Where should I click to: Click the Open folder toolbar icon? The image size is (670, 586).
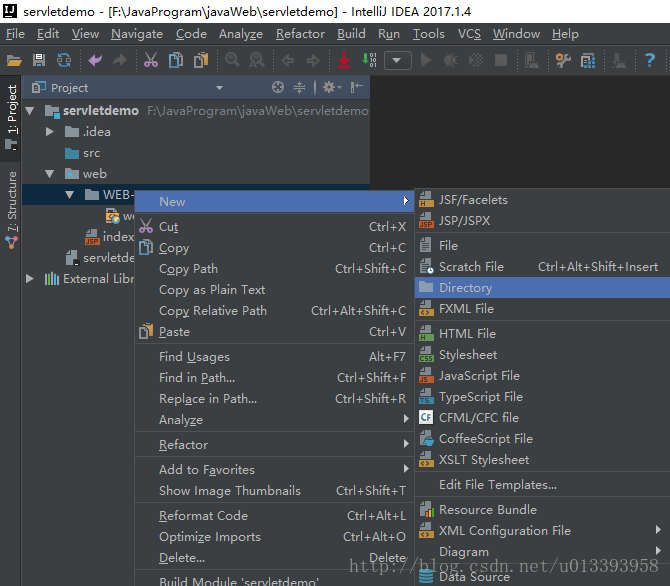tap(14, 61)
